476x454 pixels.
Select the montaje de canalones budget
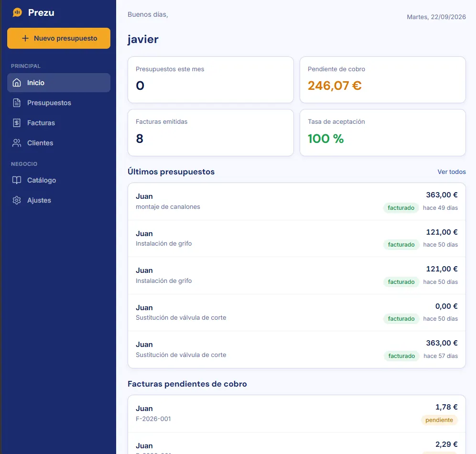[297, 202]
